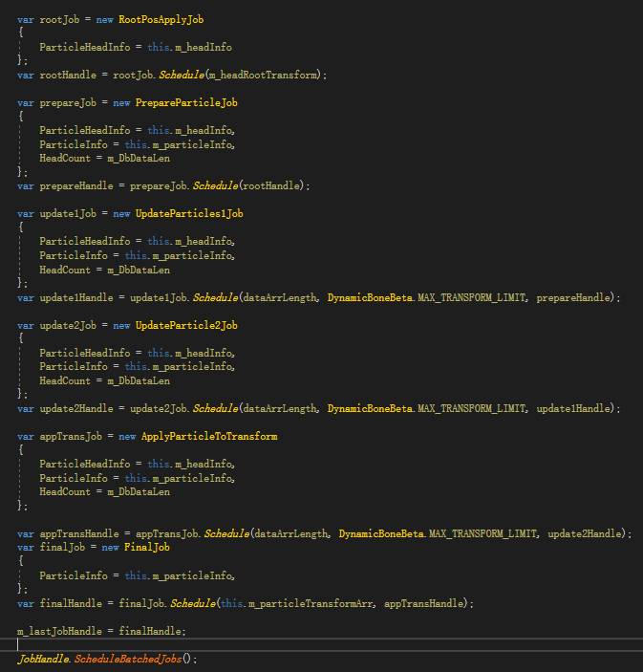Place cursor on m_headRootTransform argument
This screenshot has width=643, height=672.
[x=264, y=75]
